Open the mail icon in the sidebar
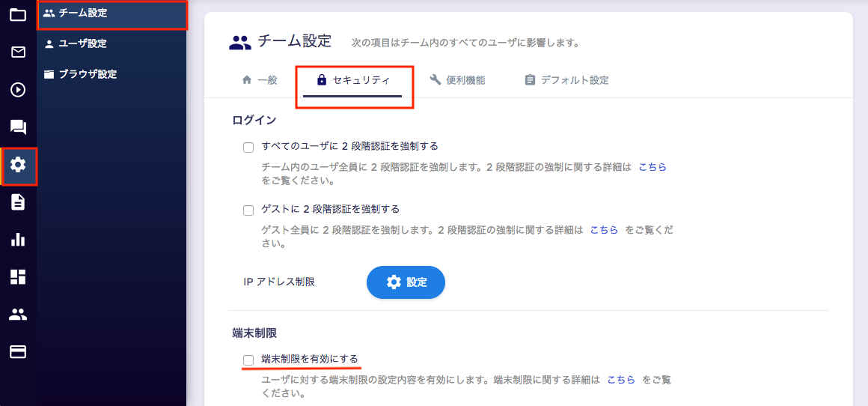Viewport: 868px width, 406px height. 18,52
